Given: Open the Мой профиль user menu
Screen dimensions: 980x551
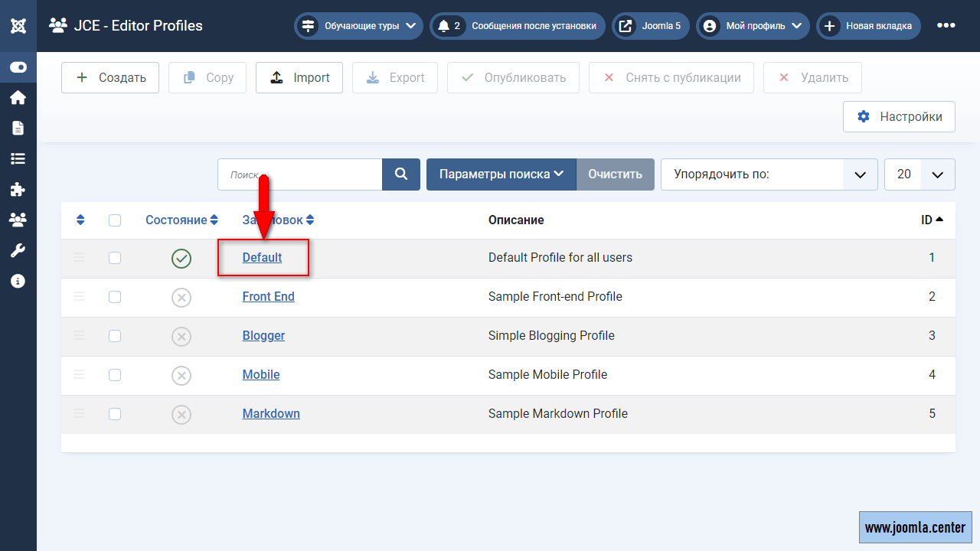Looking at the screenshot, I should coord(753,26).
